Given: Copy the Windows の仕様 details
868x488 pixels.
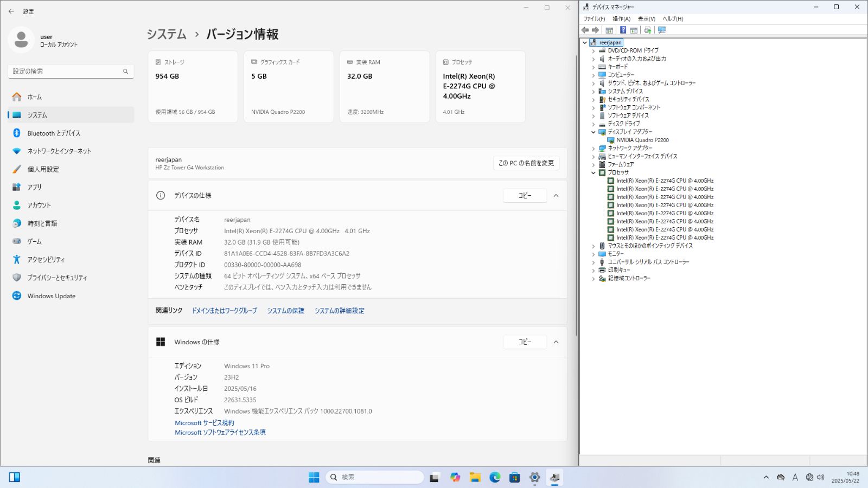Looking at the screenshot, I should pyautogui.click(x=525, y=342).
